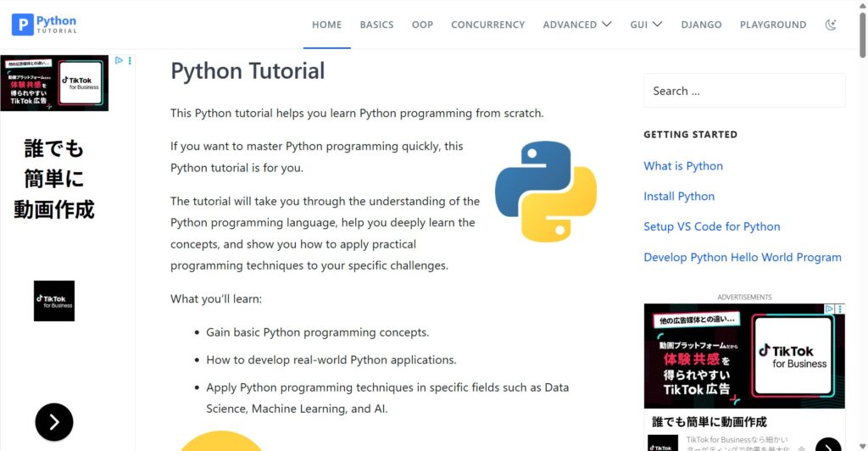Click the Python Tutorial page heading

(248, 71)
